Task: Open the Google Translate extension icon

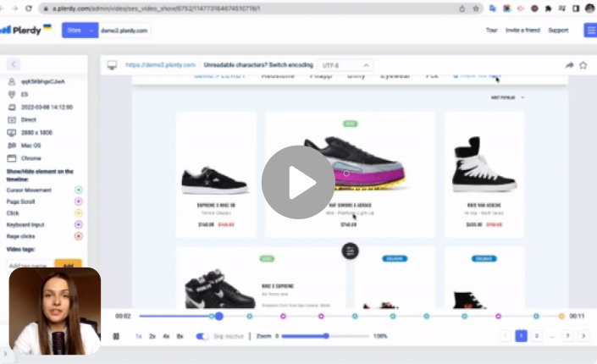Action: pyautogui.click(x=493, y=8)
